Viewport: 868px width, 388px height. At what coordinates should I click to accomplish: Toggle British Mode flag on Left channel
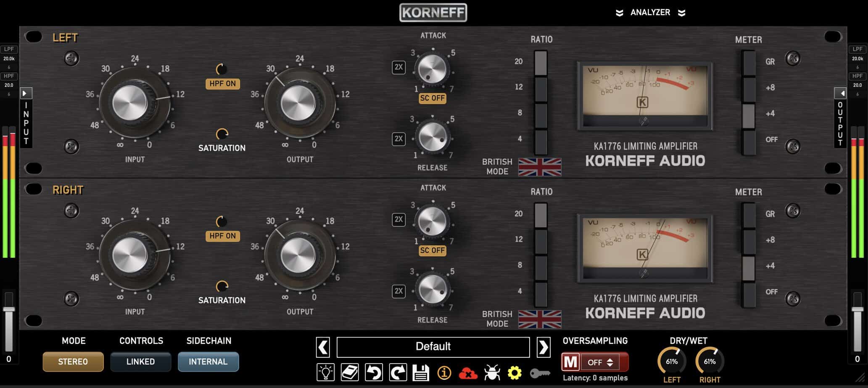click(540, 167)
